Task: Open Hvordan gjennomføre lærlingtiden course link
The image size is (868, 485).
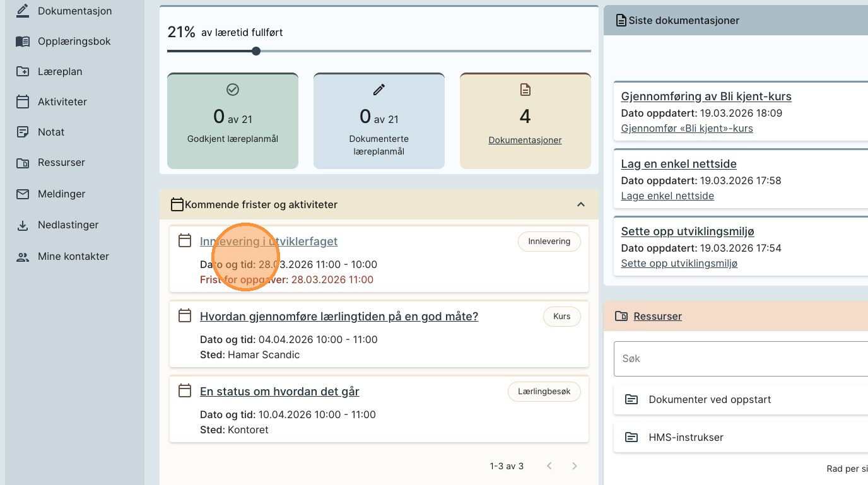Action: pos(339,317)
